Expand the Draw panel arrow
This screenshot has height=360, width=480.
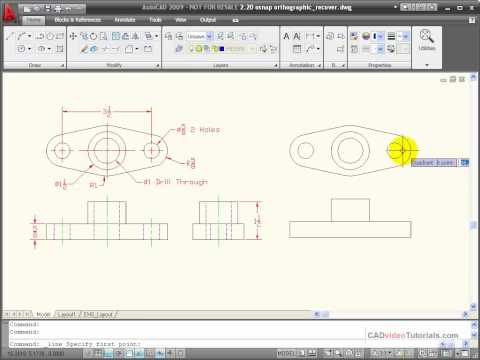pos(62,66)
